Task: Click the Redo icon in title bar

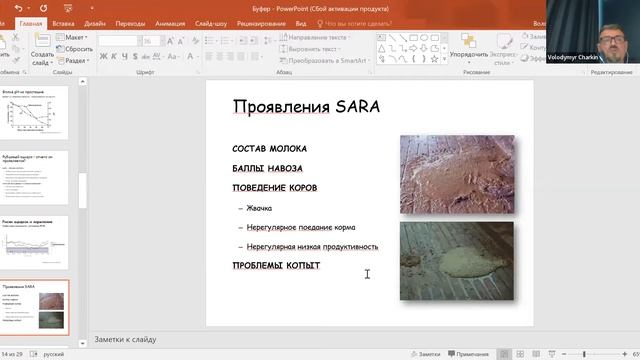Action: point(43,8)
